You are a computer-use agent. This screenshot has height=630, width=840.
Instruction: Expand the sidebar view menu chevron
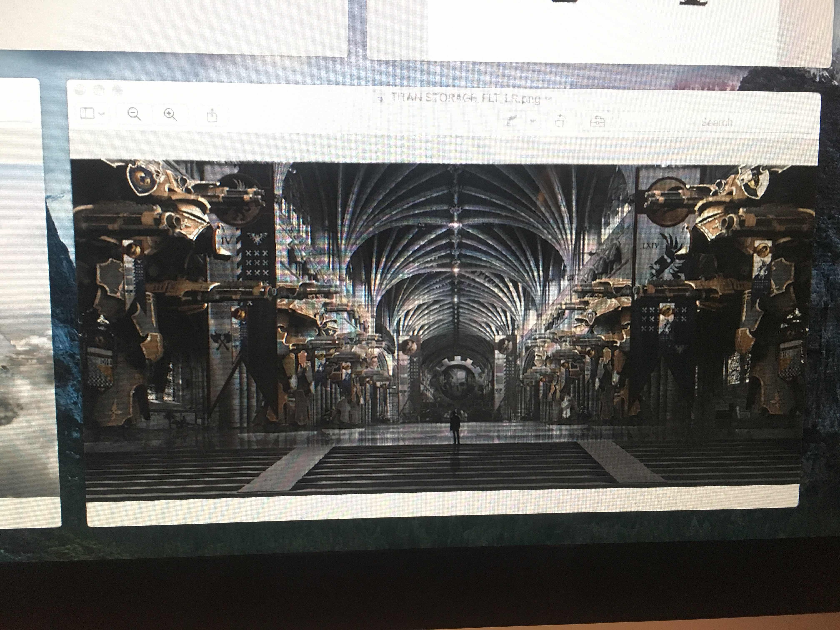[101, 114]
